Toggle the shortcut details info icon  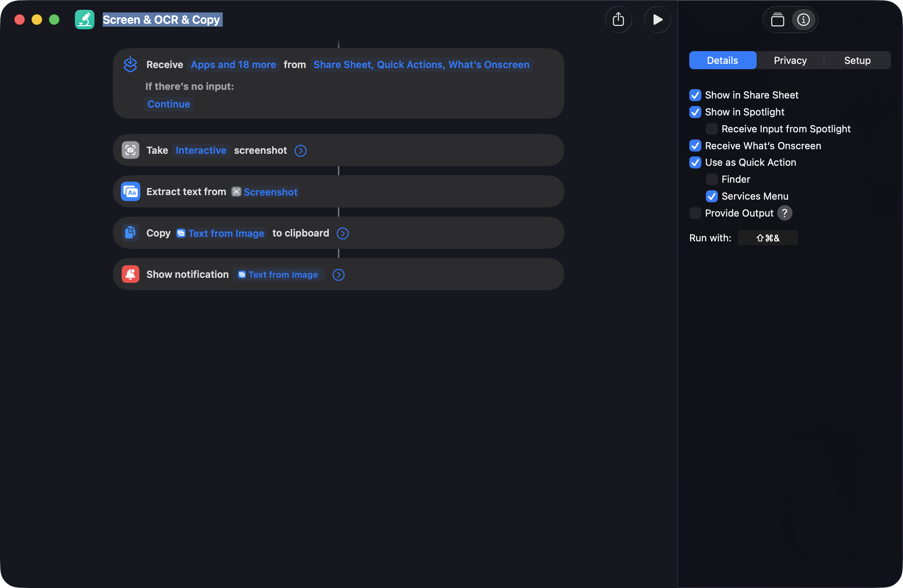(803, 19)
